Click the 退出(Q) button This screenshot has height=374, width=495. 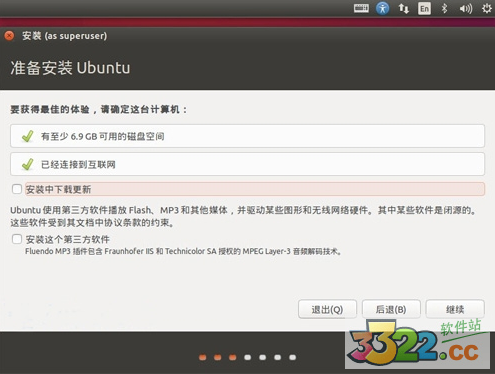click(327, 309)
